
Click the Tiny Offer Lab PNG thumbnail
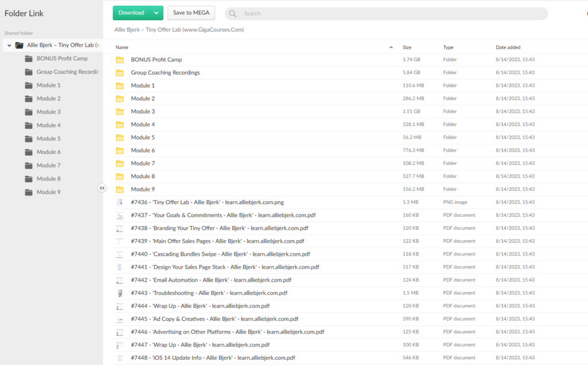point(120,202)
